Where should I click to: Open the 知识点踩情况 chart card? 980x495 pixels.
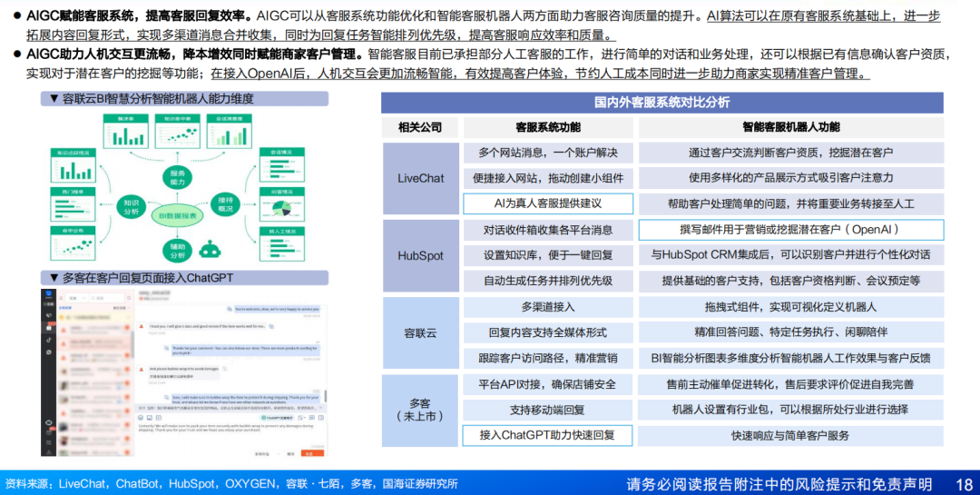(73, 165)
